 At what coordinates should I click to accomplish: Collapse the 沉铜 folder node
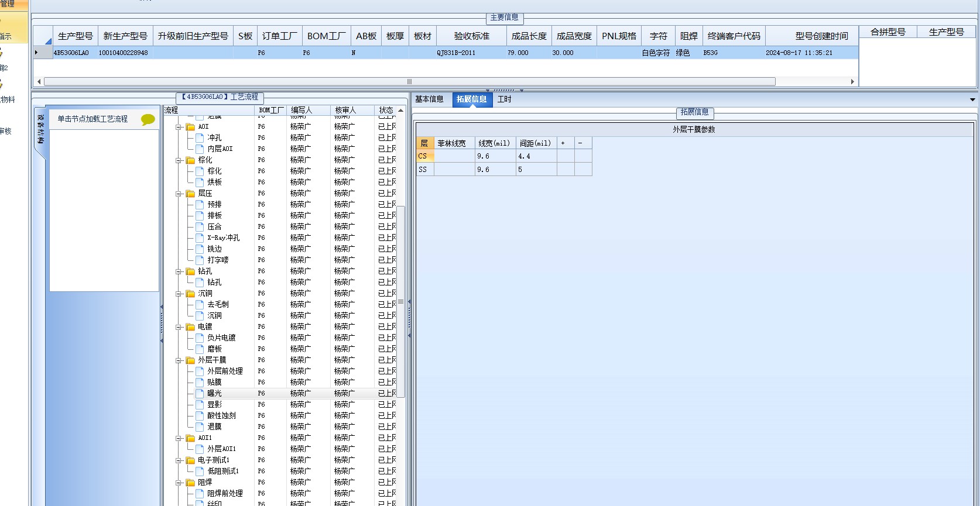(x=179, y=293)
